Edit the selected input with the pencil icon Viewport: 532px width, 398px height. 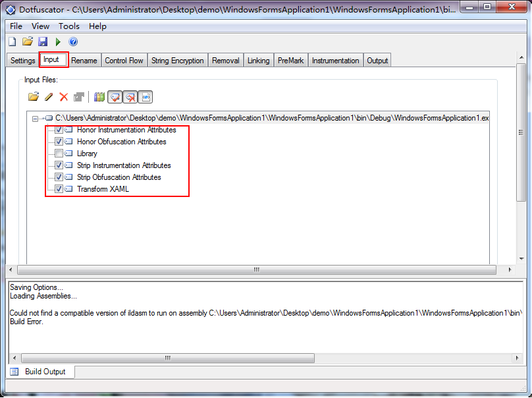pyautogui.click(x=49, y=97)
